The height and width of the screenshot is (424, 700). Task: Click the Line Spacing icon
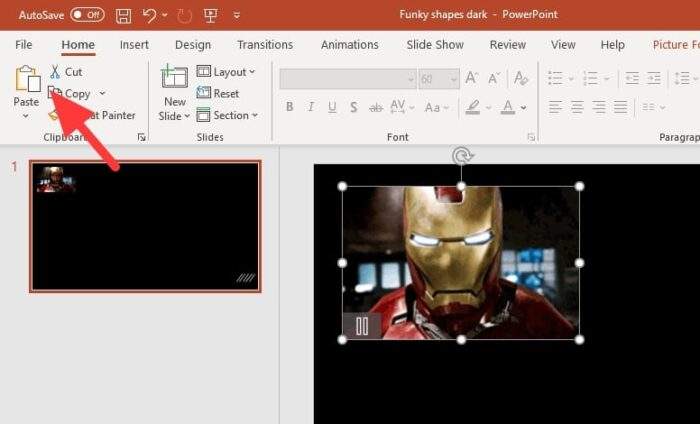click(682, 79)
